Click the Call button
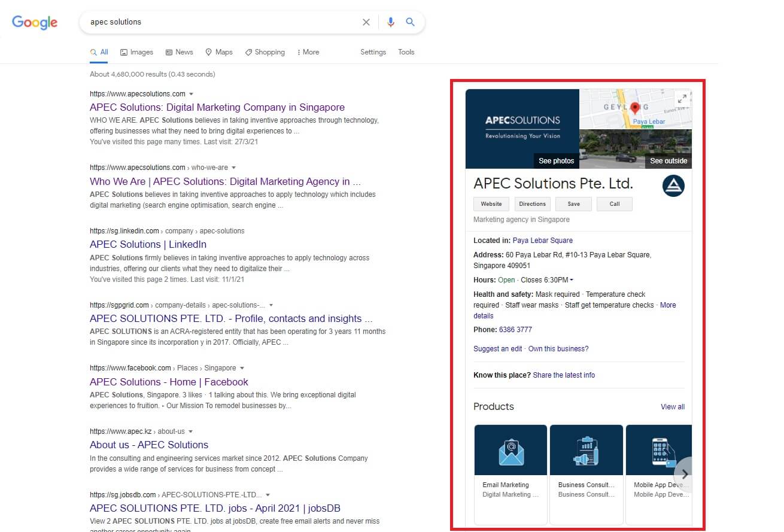 (x=615, y=204)
